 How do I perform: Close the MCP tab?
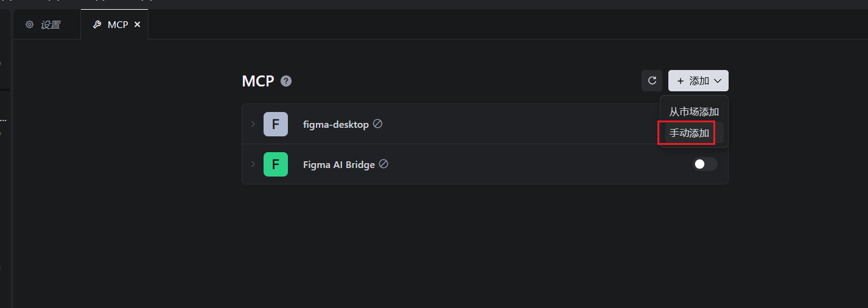pos(137,25)
